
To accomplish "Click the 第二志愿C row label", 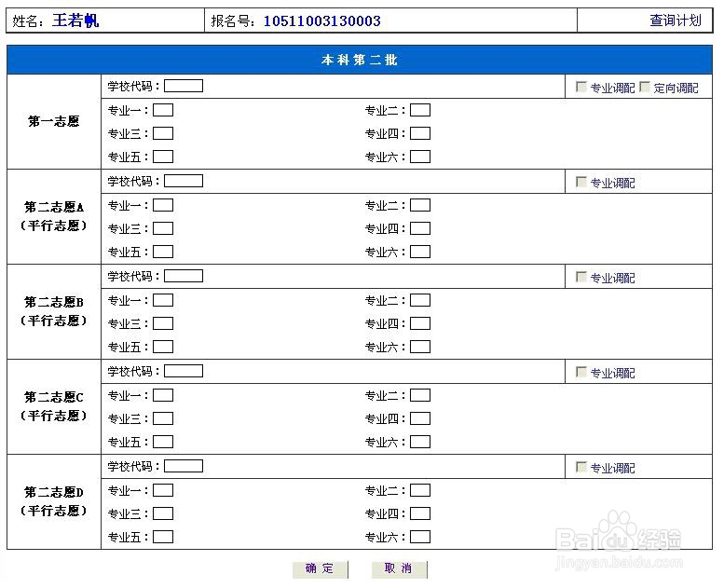I will [x=53, y=406].
